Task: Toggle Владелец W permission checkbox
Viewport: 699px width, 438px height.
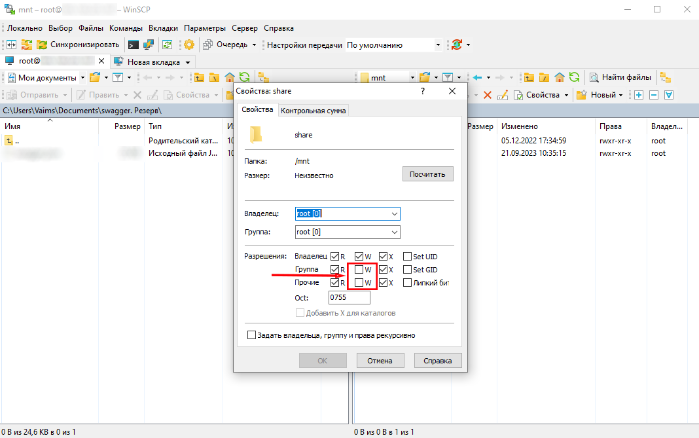Action: (359, 256)
